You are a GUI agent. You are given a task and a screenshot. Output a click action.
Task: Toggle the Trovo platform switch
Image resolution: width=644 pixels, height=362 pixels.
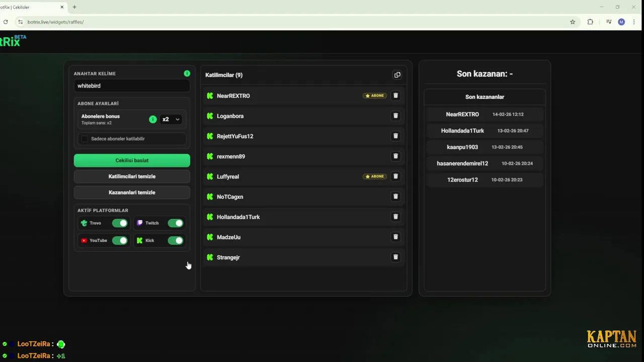click(x=120, y=223)
